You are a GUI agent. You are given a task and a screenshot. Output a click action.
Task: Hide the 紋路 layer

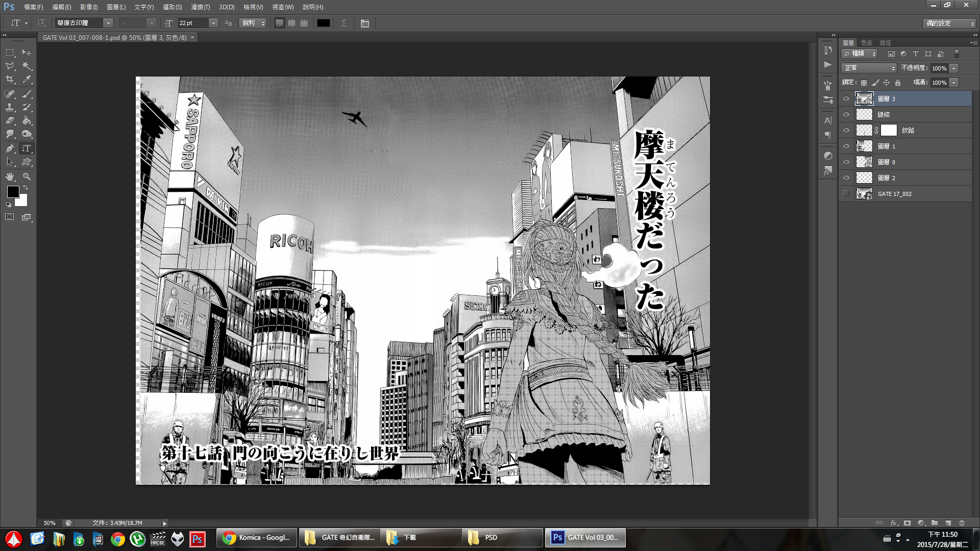coord(846,131)
